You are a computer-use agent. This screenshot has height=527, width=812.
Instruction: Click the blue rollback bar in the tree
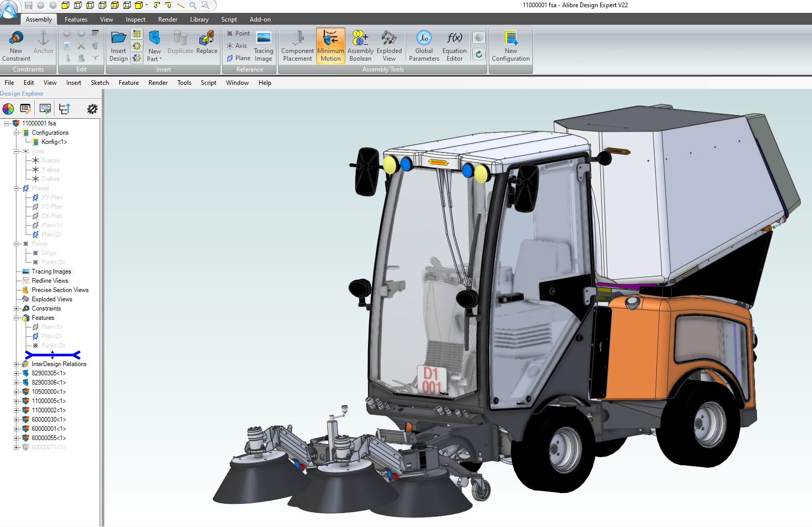(52, 355)
